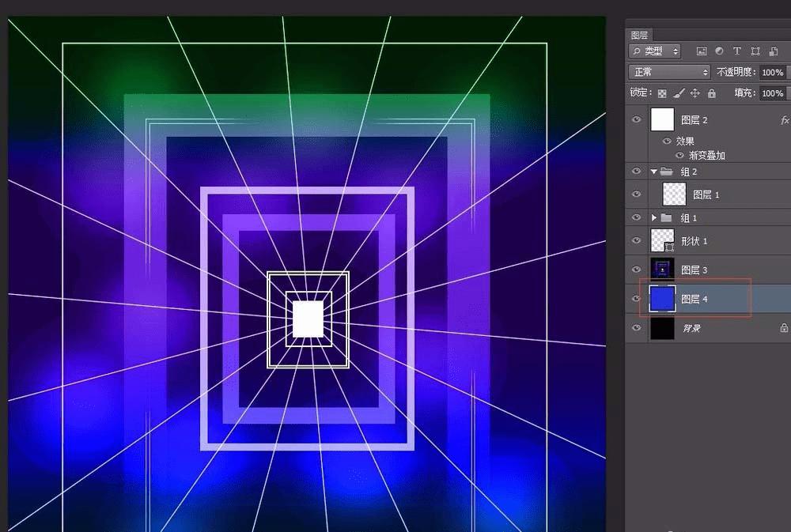Open the 类型 filter type dropdown
Screen dimensions: 791x532
pyautogui.click(x=655, y=51)
